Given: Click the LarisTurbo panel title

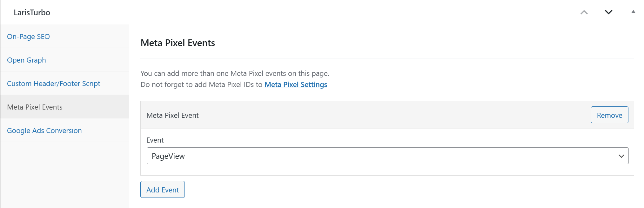Looking at the screenshot, I should (x=32, y=12).
